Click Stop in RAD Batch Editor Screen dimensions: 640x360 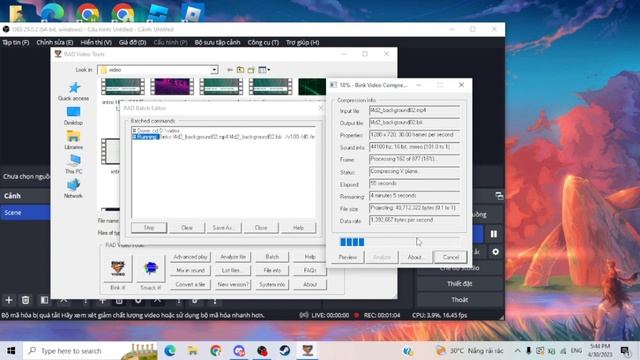(149, 228)
